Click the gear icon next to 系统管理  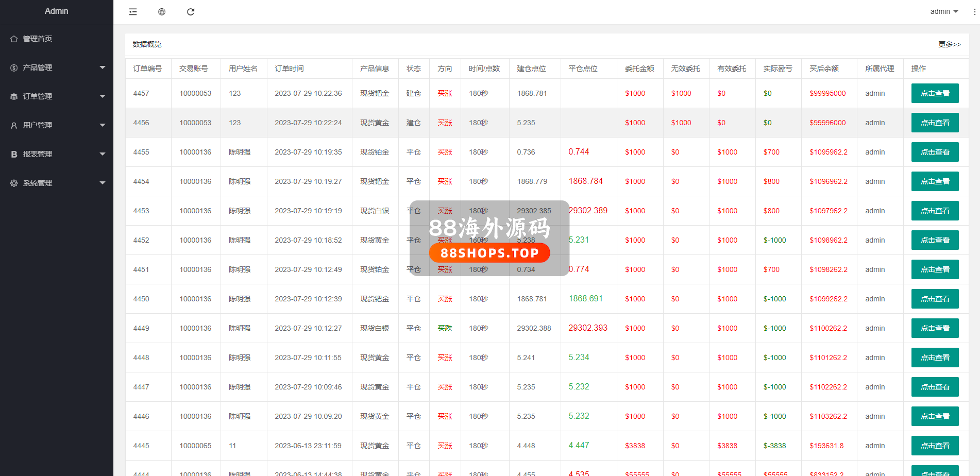tap(14, 183)
